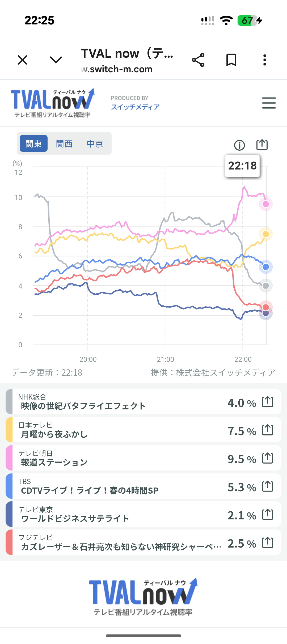The height and width of the screenshot is (644, 287).
Task: Open the browser three-dot overflow menu
Action: point(265,60)
